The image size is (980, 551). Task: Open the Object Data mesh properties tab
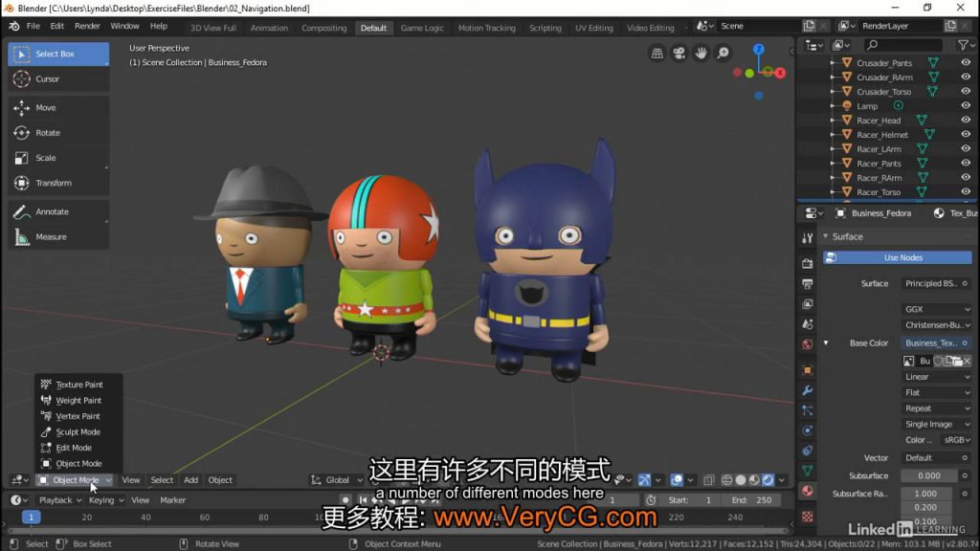808,471
